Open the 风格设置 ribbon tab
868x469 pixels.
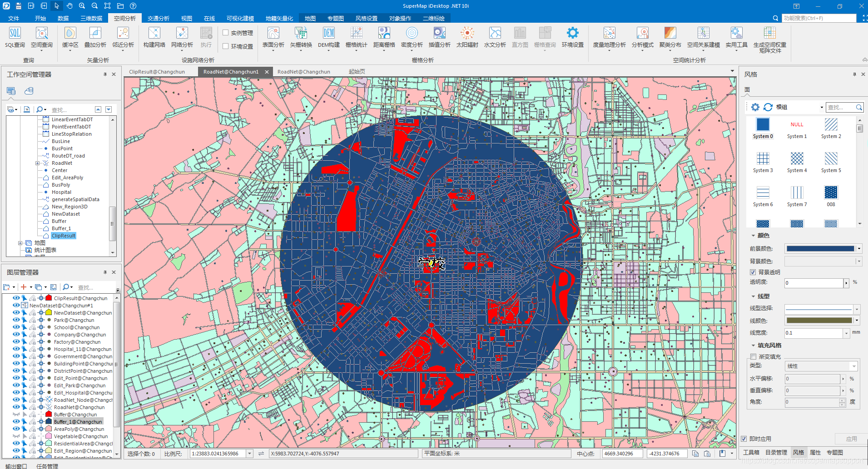(x=367, y=18)
